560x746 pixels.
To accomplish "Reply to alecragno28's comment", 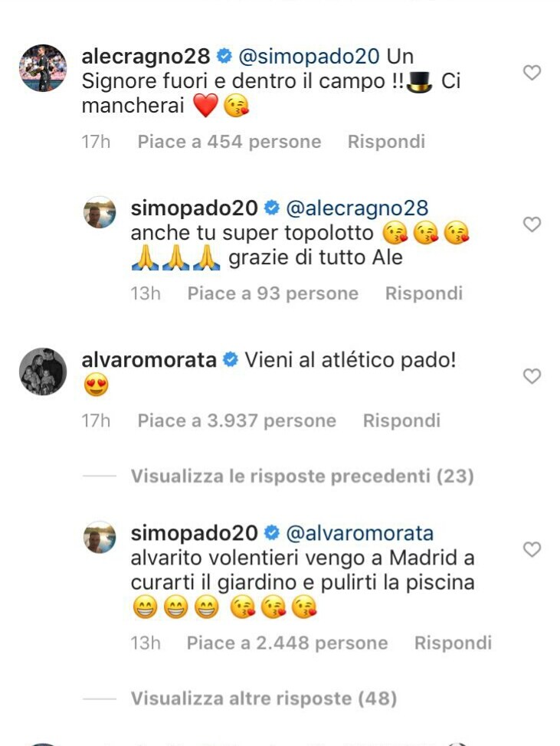I will (386, 142).
